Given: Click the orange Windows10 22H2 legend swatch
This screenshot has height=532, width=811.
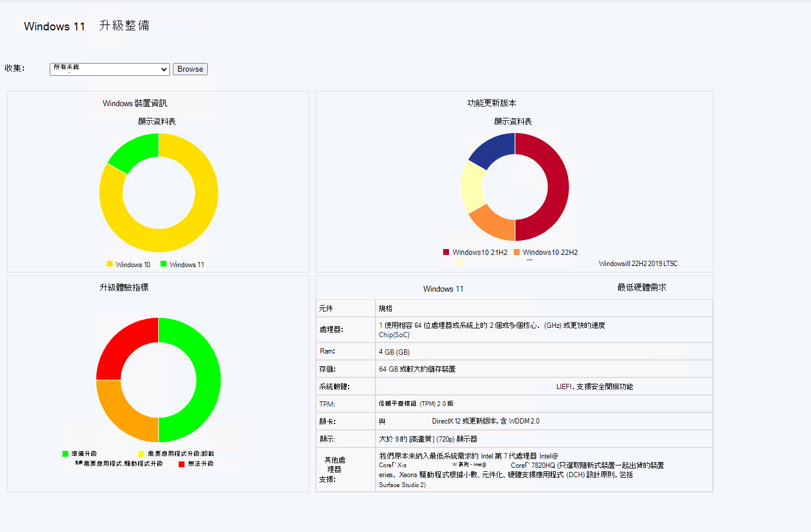Looking at the screenshot, I should click(x=517, y=252).
